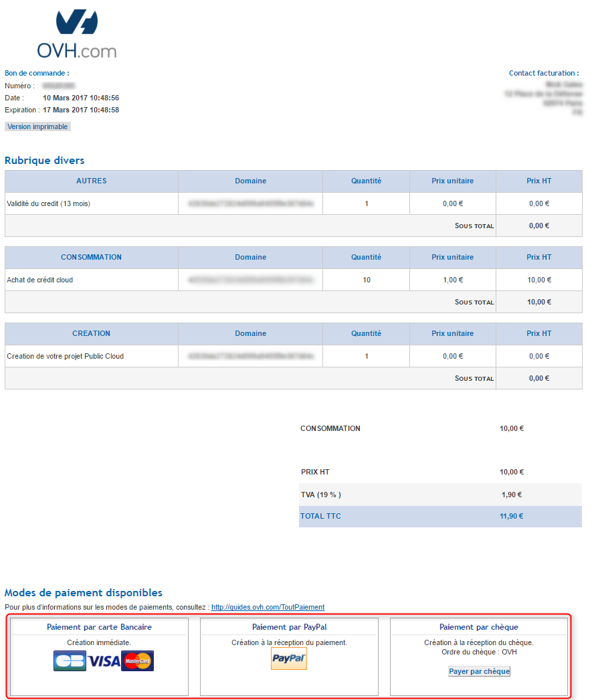Image resolution: width=596 pixels, height=700 pixels.
Task: Click the CREATION table header
Action: click(x=92, y=333)
